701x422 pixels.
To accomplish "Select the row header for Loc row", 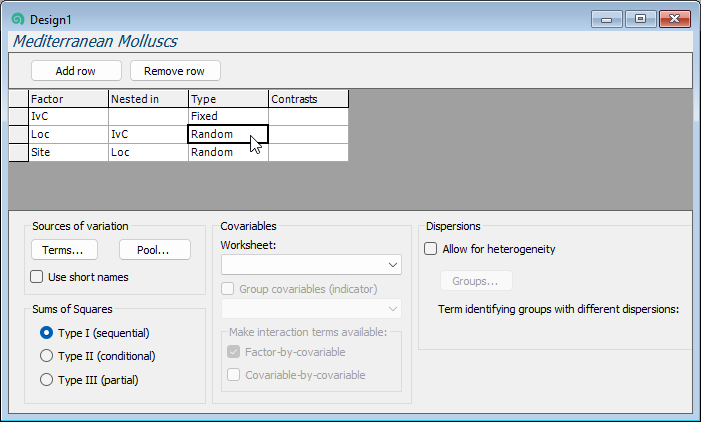I will tap(18, 134).
